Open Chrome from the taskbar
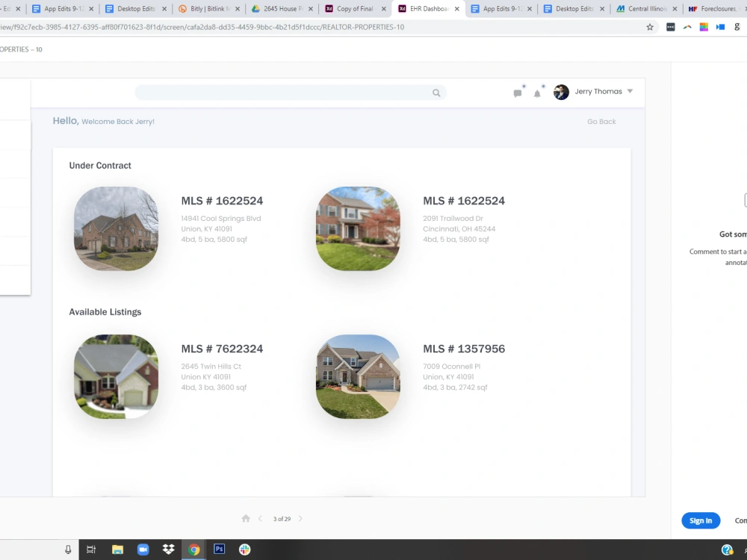The image size is (747, 560). (194, 550)
